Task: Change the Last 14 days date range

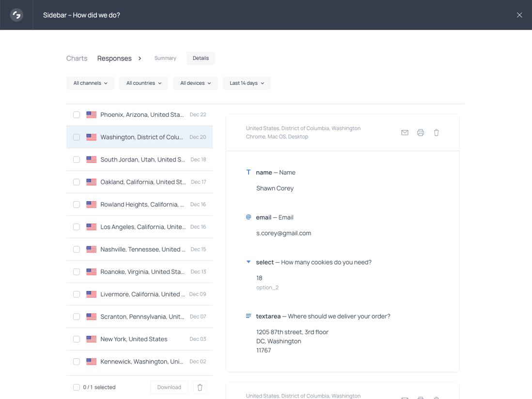Action: 246,83
